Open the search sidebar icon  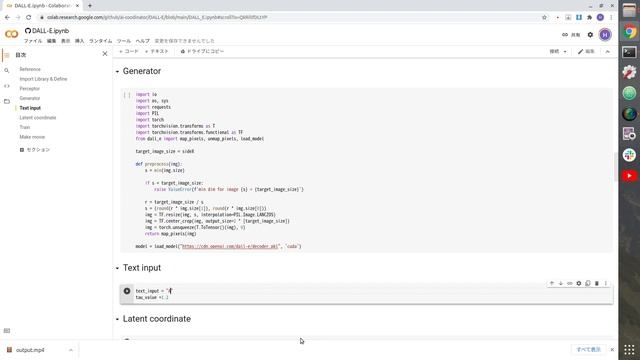click(7, 71)
